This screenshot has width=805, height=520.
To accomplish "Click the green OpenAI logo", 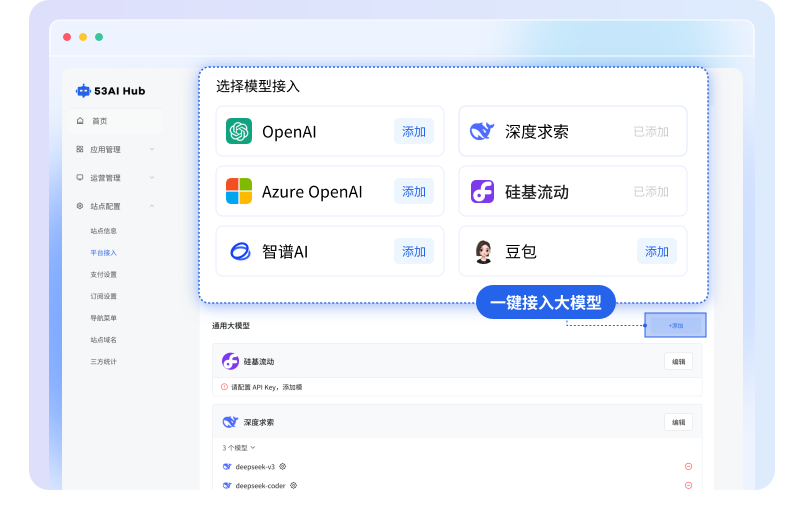I will tap(239, 131).
